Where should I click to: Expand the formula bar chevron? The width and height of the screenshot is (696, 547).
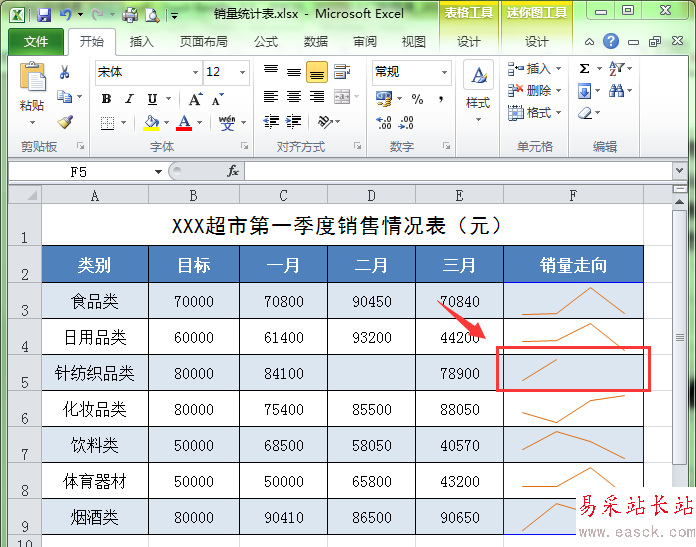(679, 170)
